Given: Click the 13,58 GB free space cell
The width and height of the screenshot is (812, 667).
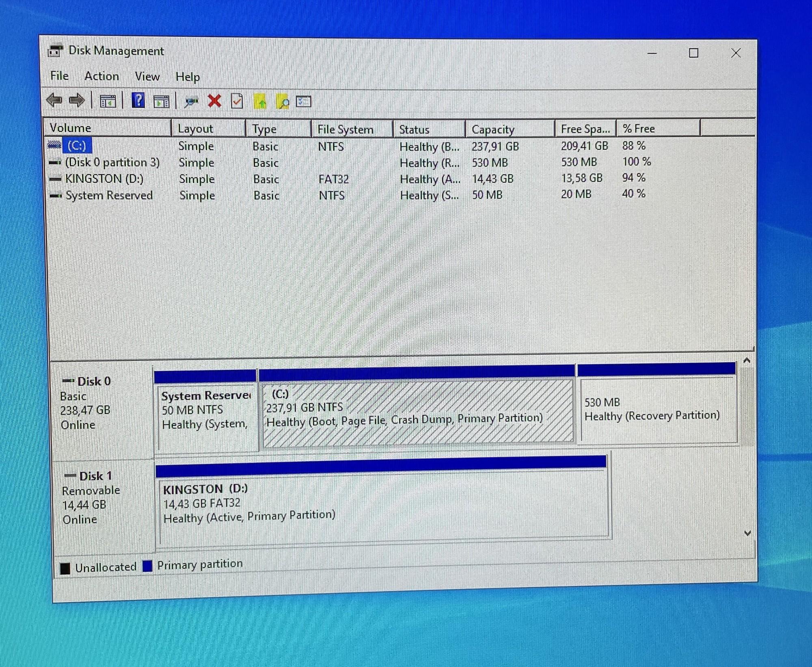Looking at the screenshot, I should pos(581,178).
